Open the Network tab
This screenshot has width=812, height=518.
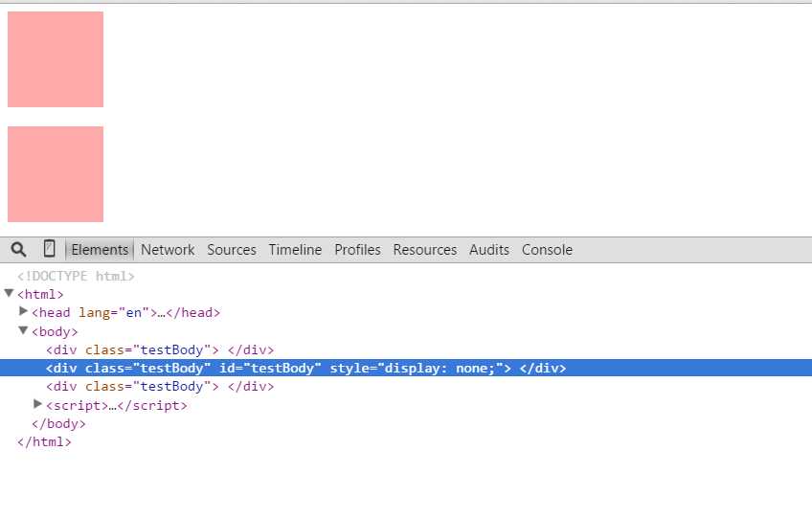168,250
